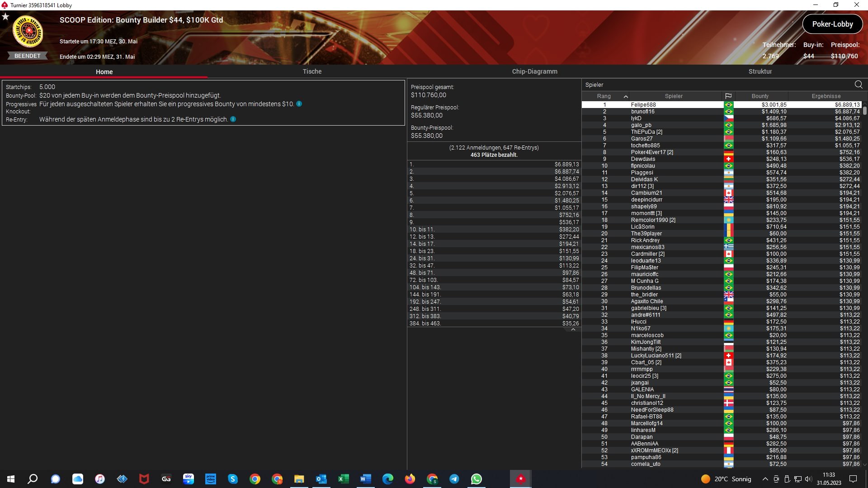Select player tochetto885
The image size is (868, 488).
722,145
